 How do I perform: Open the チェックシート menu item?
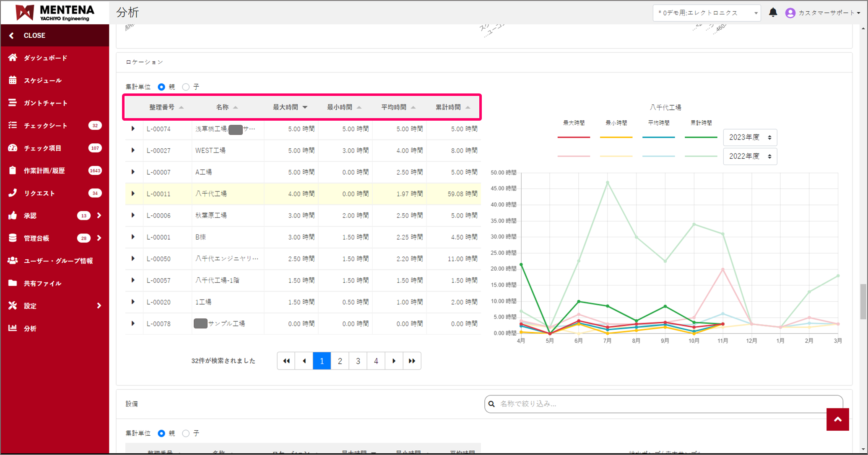tap(45, 126)
